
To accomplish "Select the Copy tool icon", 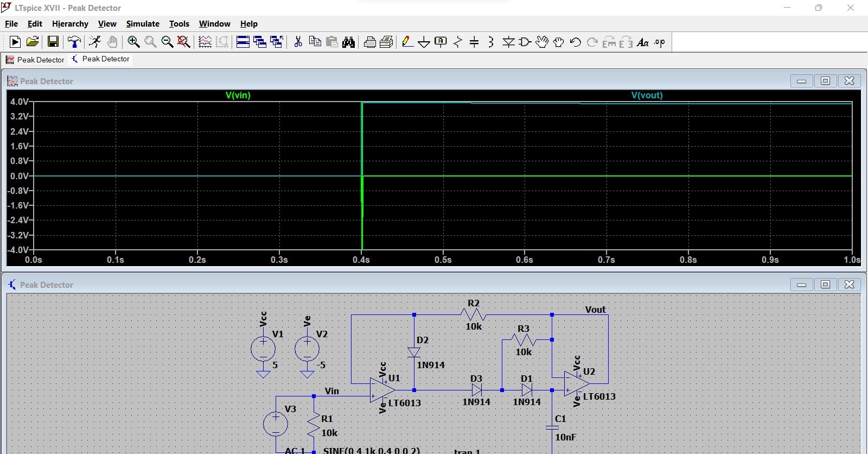I will tap(315, 42).
